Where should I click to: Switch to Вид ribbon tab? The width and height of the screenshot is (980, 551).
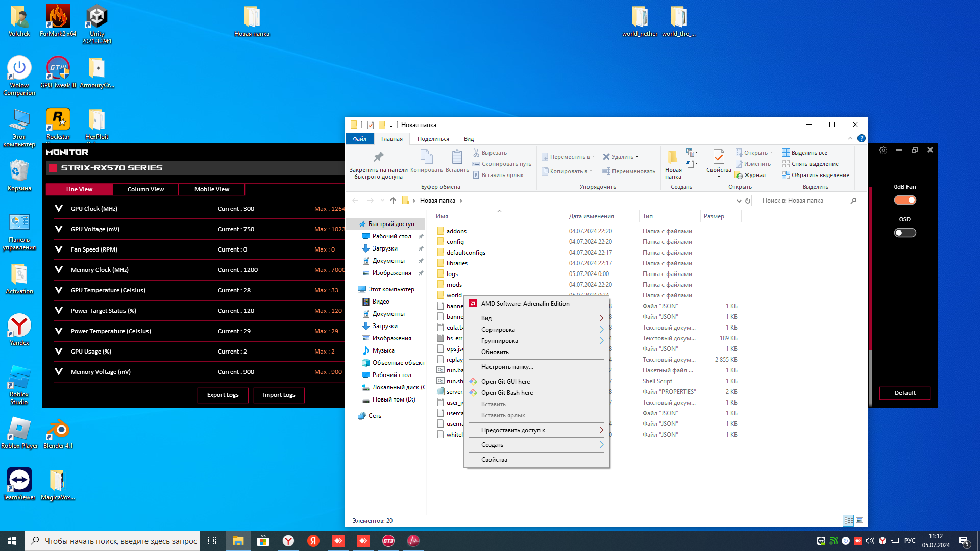pyautogui.click(x=469, y=139)
